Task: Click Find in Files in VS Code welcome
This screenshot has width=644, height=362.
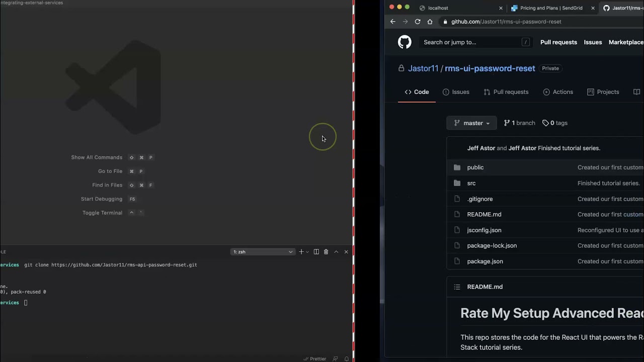Action: pyautogui.click(x=107, y=185)
